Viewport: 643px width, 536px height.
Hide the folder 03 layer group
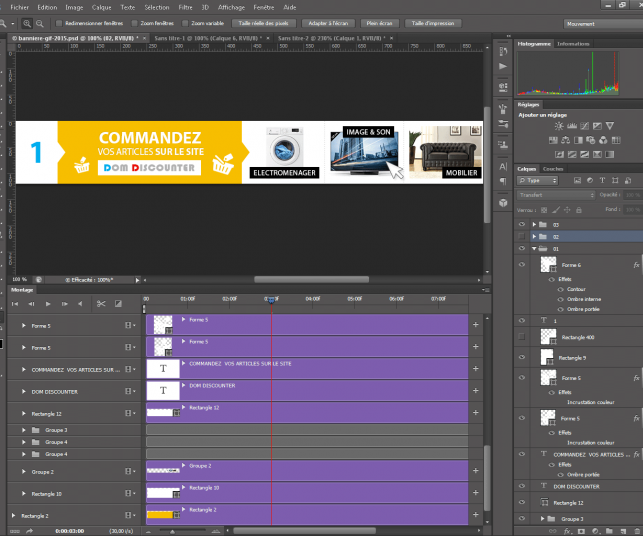[523, 225]
